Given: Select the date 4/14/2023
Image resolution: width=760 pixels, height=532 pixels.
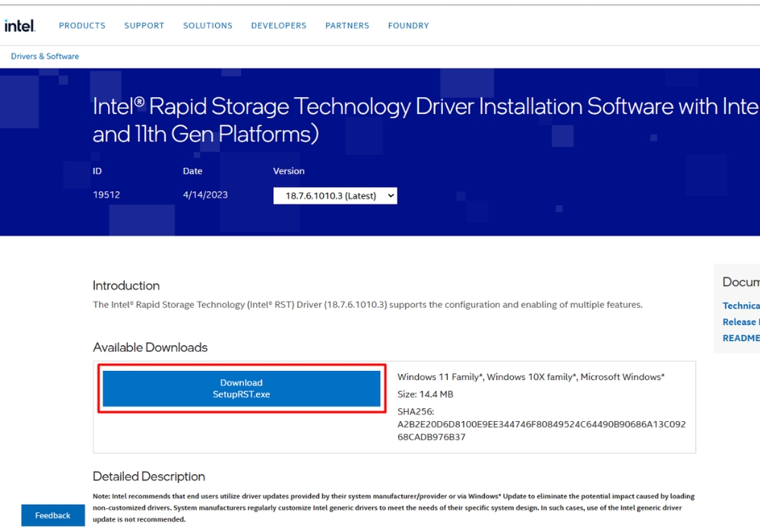Looking at the screenshot, I should coord(205,195).
